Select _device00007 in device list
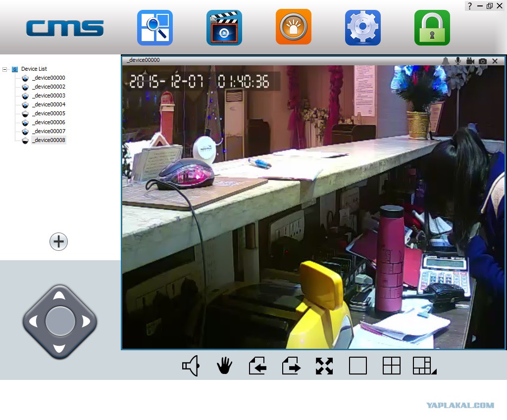507x420 pixels. [x=49, y=131]
